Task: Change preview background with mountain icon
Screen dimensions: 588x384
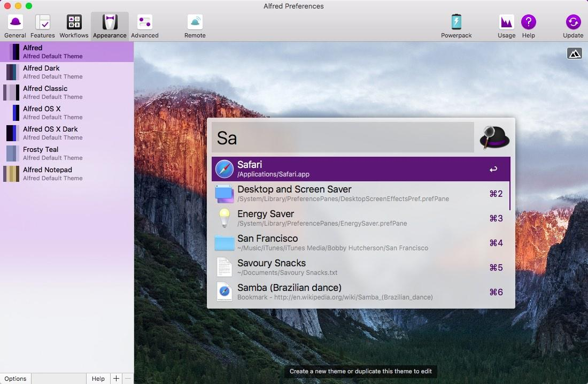Action: [x=574, y=53]
